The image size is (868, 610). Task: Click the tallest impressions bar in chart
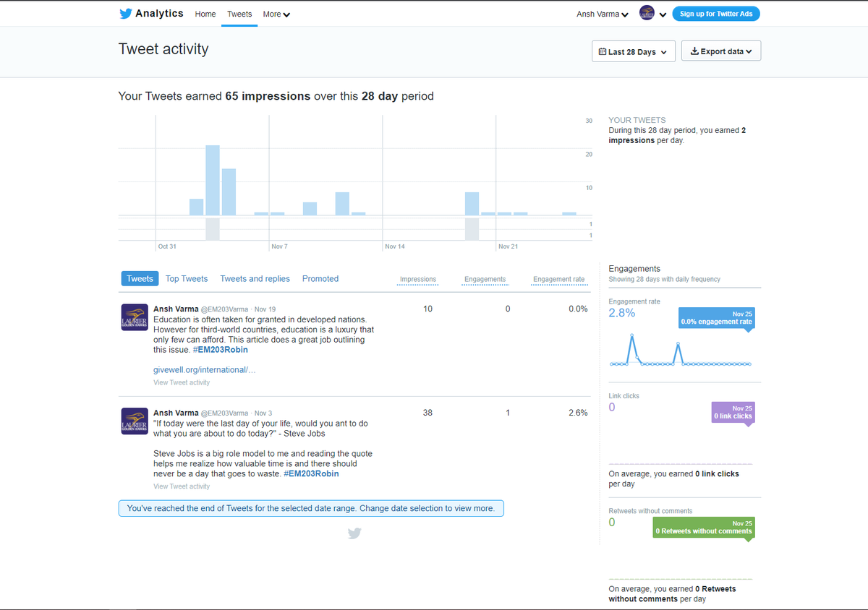point(213,180)
